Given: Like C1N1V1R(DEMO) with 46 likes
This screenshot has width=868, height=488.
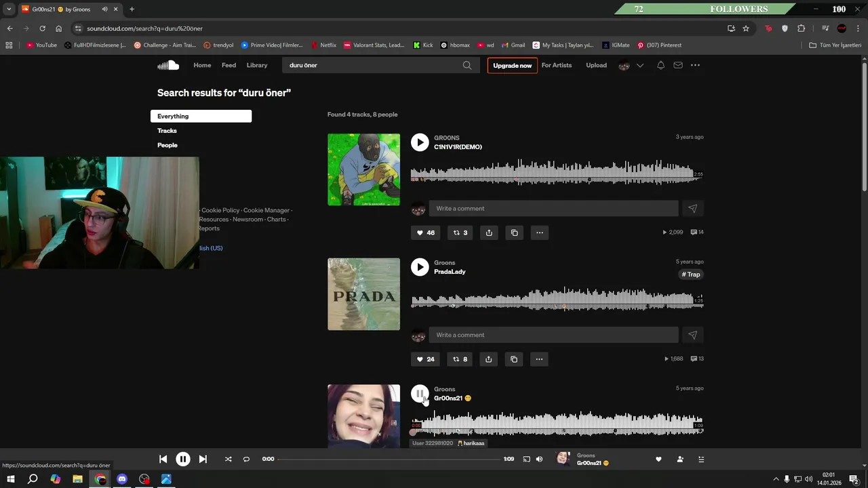Looking at the screenshot, I should [x=425, y=232].
